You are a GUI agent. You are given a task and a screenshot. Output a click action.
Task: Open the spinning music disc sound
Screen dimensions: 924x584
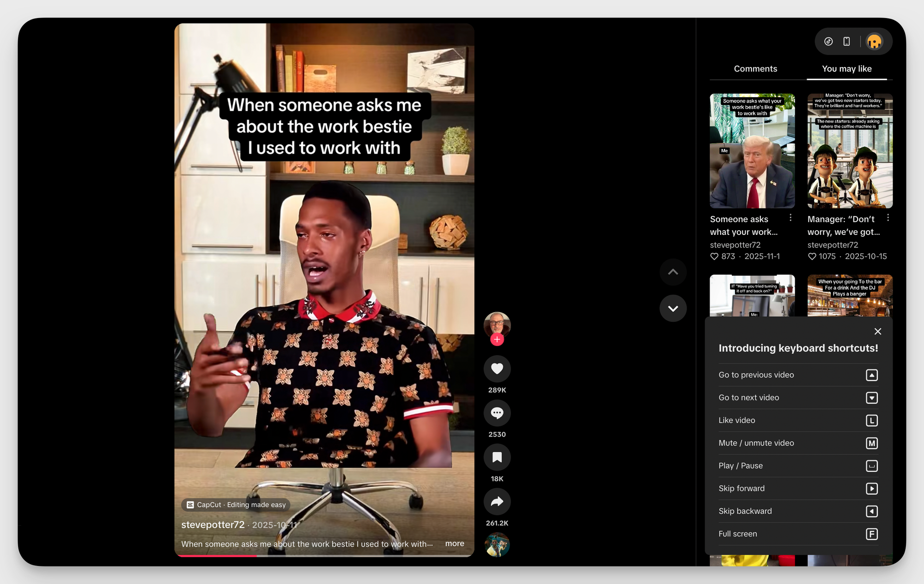497,544
